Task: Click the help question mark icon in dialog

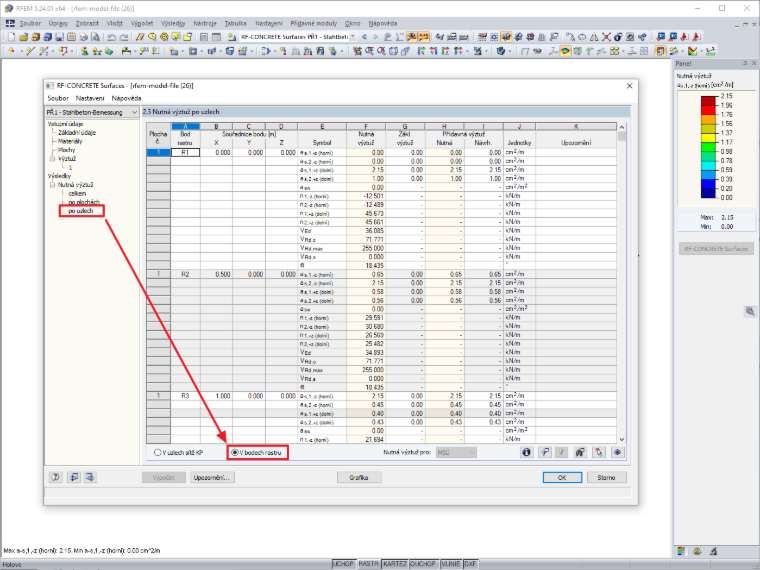Action: 56,477
